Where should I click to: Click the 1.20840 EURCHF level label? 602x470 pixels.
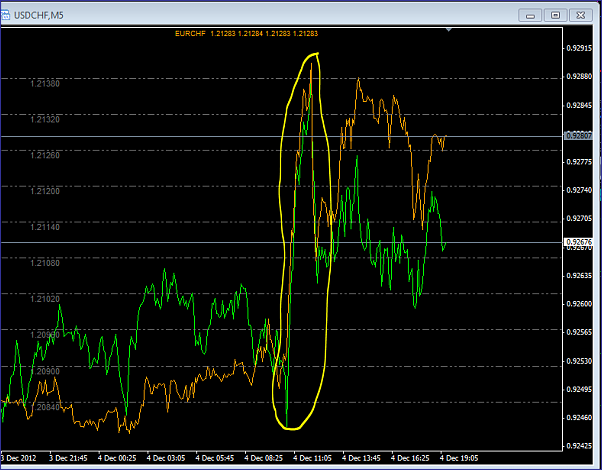[x=45, y=407]
